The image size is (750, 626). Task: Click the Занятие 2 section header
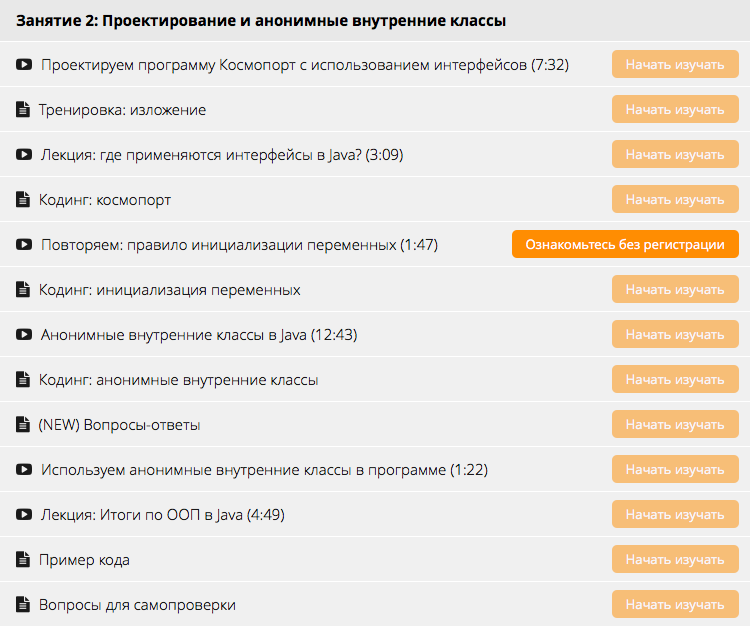(x=261, y=20)
